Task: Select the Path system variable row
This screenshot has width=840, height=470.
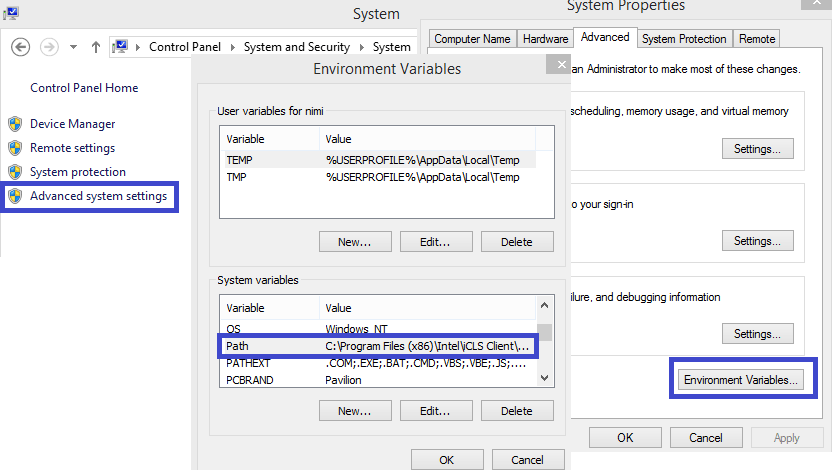Action: tap(378, 346)
